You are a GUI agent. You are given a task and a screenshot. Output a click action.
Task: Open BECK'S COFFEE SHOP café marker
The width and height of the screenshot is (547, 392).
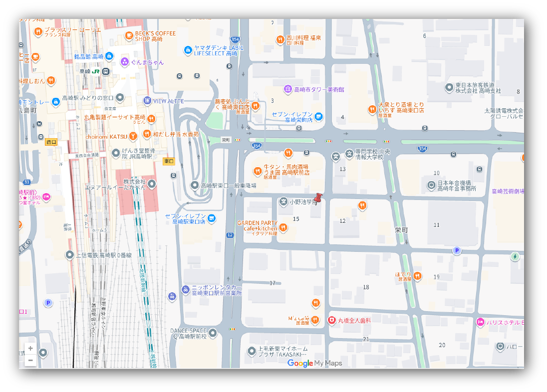[x=129, y=35]
